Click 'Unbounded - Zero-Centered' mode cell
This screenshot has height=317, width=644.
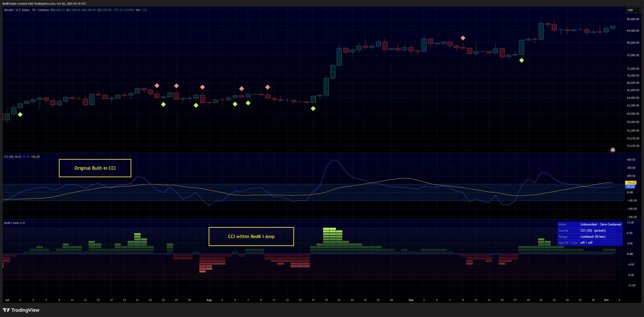coord(601,224)
